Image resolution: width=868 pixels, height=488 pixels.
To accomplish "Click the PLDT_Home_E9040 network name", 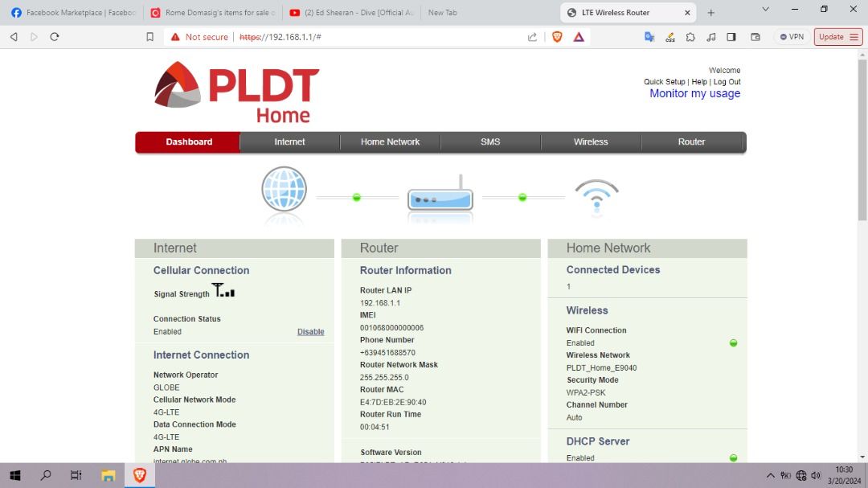I will (x=601, y=367).
